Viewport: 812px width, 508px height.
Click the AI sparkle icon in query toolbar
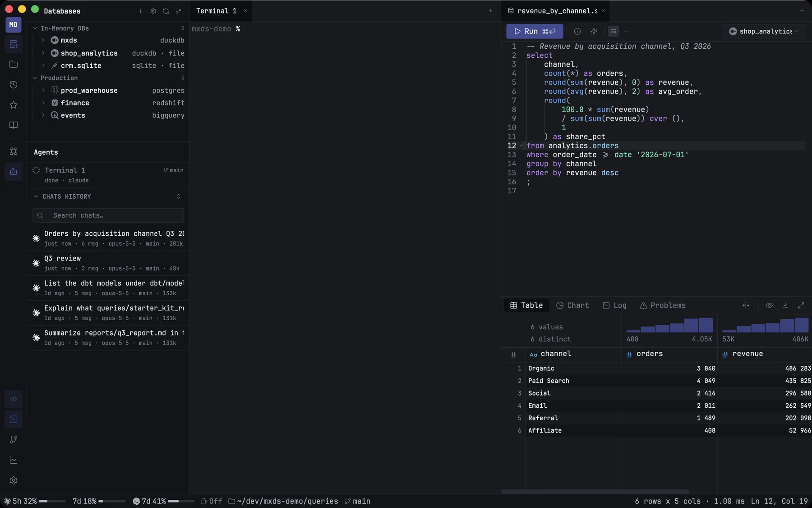coord(594,31)
